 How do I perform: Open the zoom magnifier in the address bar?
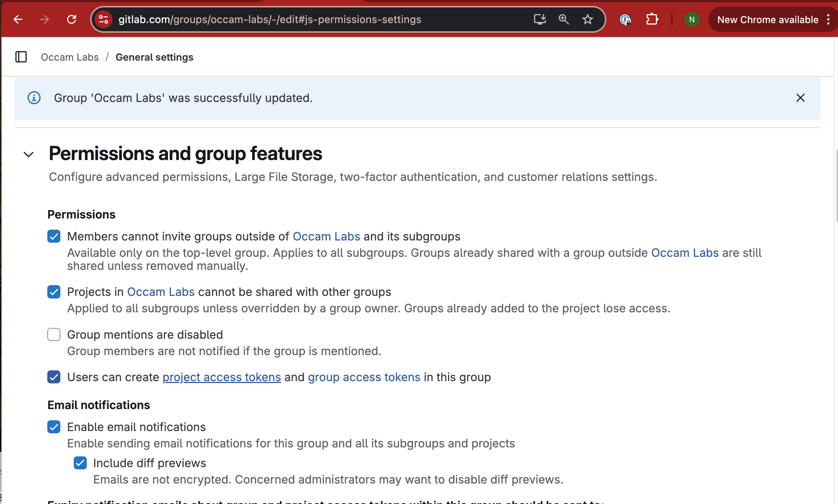click(x=564, y=19)
